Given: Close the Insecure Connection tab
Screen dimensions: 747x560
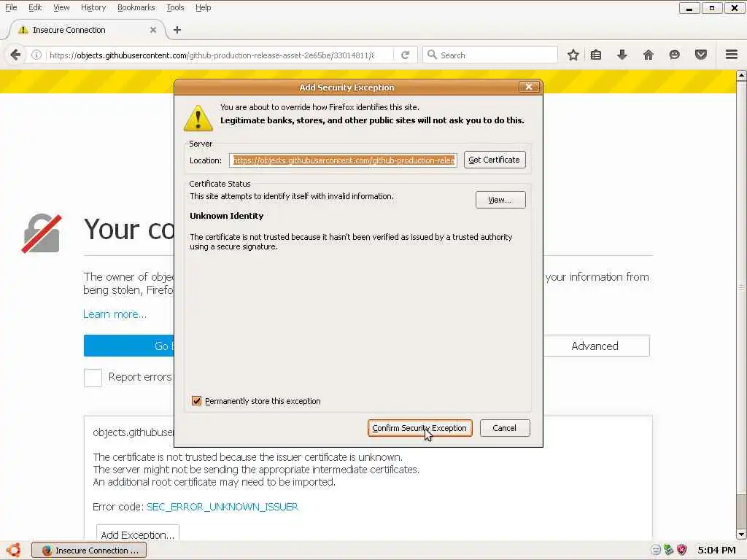Looking at the screenshot, I should [153, 30].
